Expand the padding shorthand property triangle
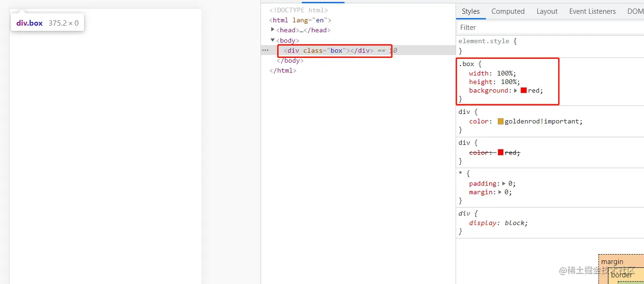644x284 pixels. click(x=504, y=183)
